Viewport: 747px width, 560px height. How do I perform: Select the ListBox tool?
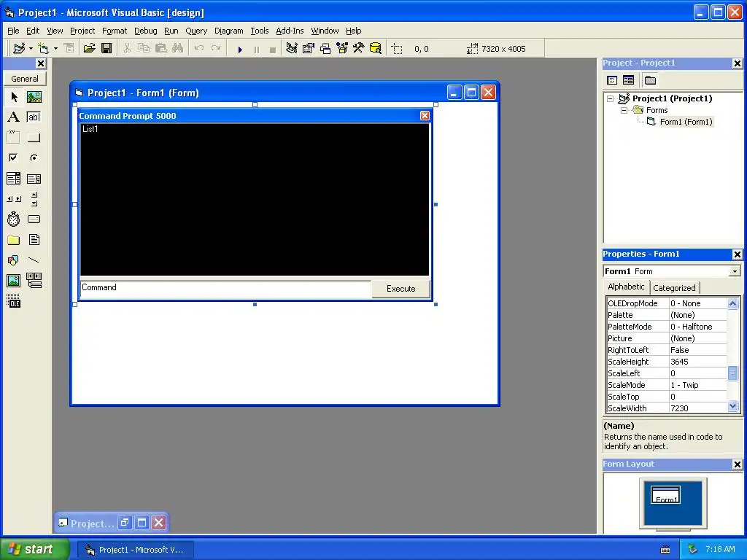[x=34, y=179]
